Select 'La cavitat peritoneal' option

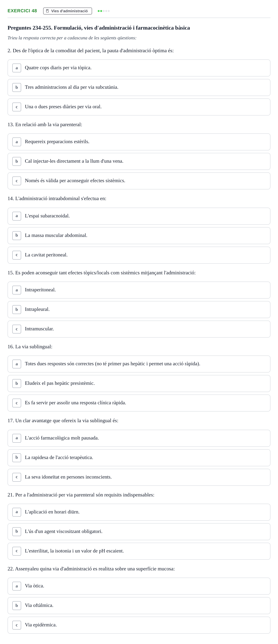[x=139, y=255]
